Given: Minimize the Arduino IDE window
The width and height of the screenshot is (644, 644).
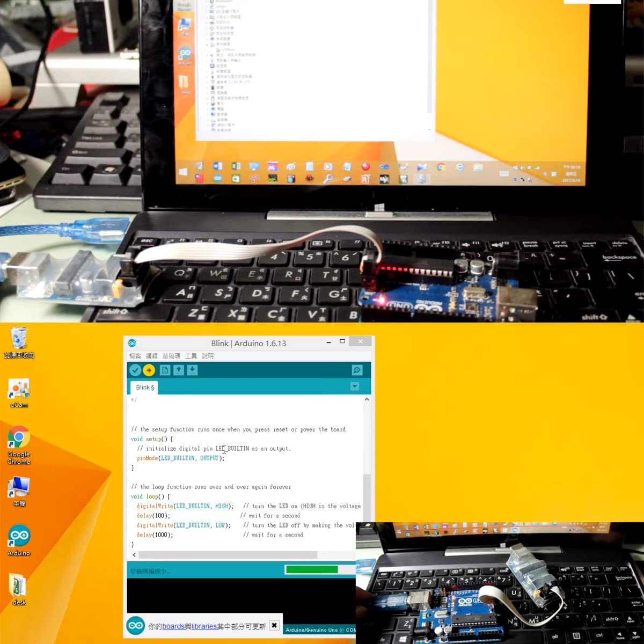Looking at the screenshot, I should click(328, 342).
